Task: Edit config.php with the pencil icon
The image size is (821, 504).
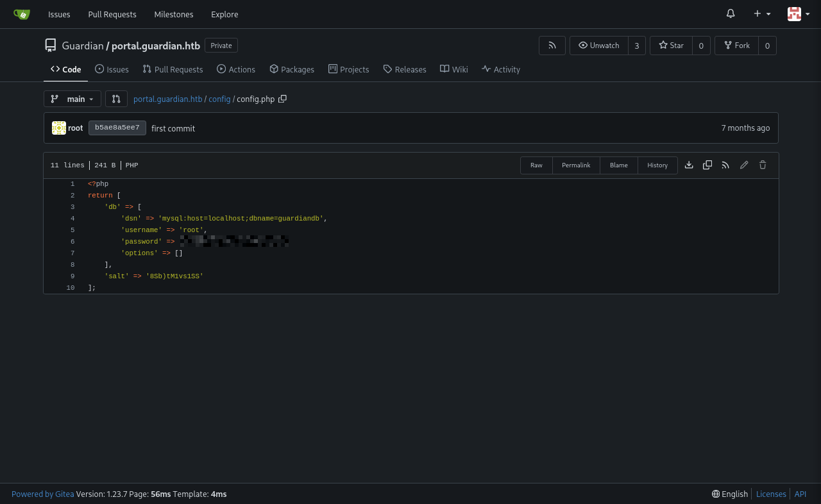Action: pyautogui.click(x=744, y=165)
